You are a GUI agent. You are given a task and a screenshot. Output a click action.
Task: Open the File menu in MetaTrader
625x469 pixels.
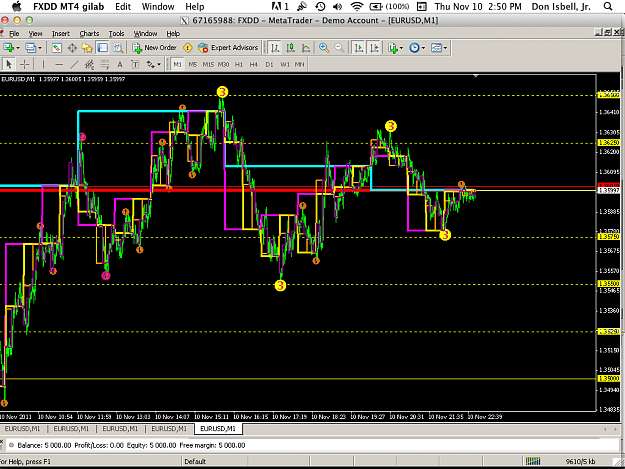14,33
